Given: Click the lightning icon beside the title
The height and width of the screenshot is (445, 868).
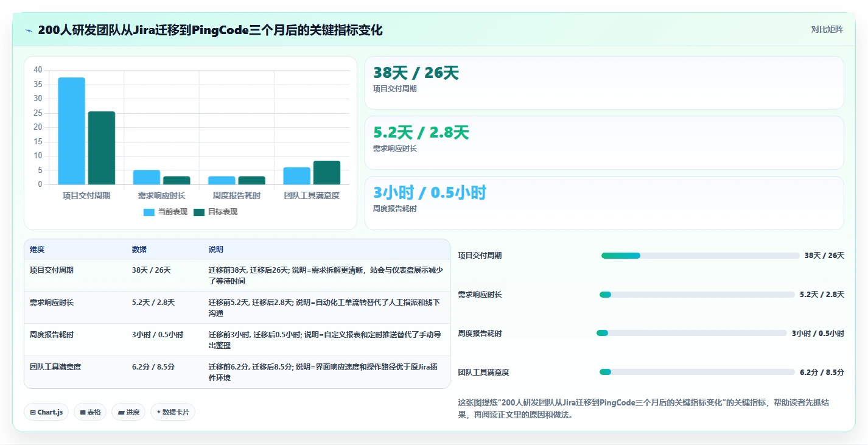Looking at the screenshot, I should [x=29, y=30].
